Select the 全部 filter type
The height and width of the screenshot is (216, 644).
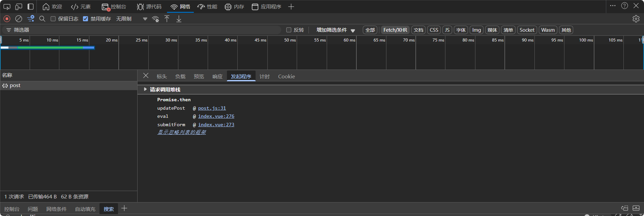(370, 30)
